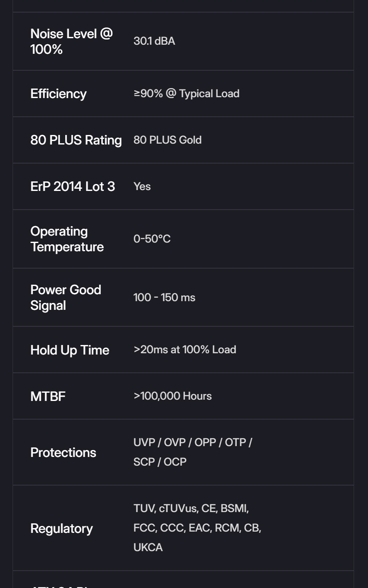Viewport: 368px width, 588px height.
Task: Select the 80 PLUS Gold value
Action: coord(167,140)
